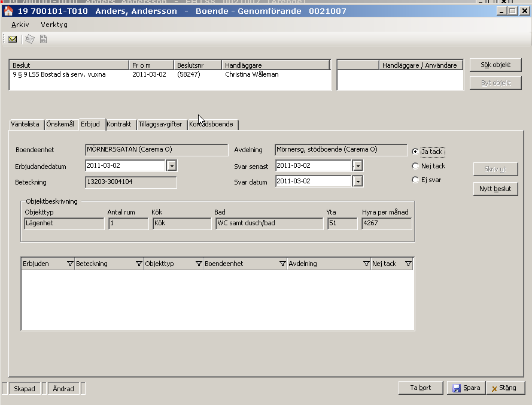
Task: Click the Beslut column header
Action: [69, 65]
